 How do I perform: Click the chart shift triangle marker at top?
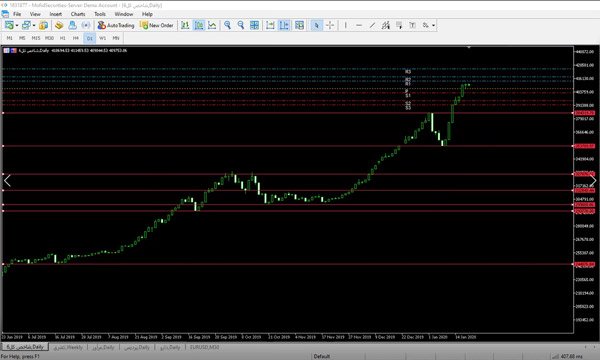pyautogui.click(x=469, y=47)
